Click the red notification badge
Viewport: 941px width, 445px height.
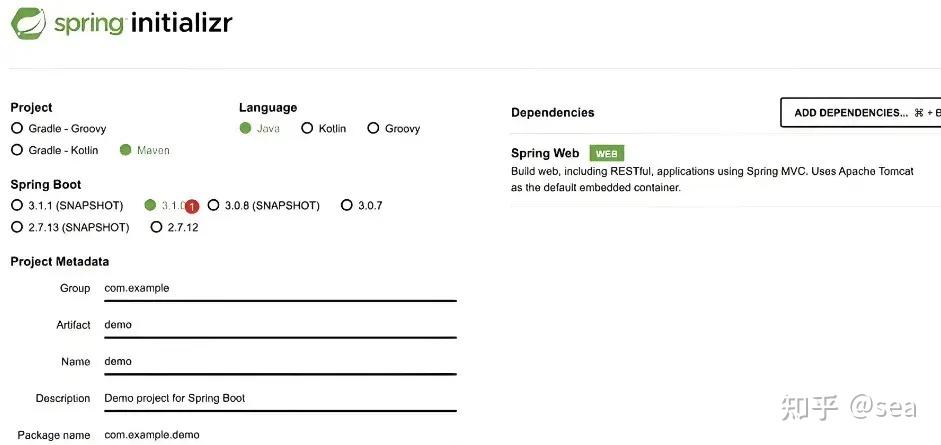192,206
